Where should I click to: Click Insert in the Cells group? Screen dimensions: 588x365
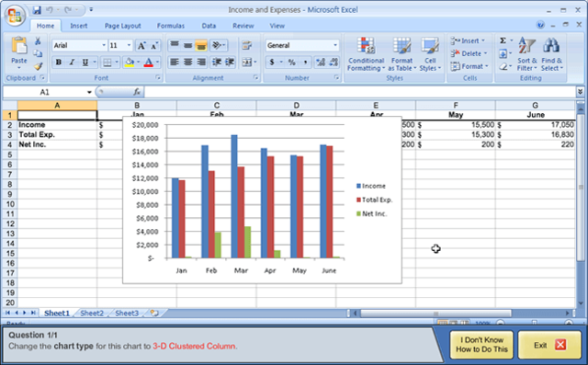pyautogui.click(x=468, y=40)
